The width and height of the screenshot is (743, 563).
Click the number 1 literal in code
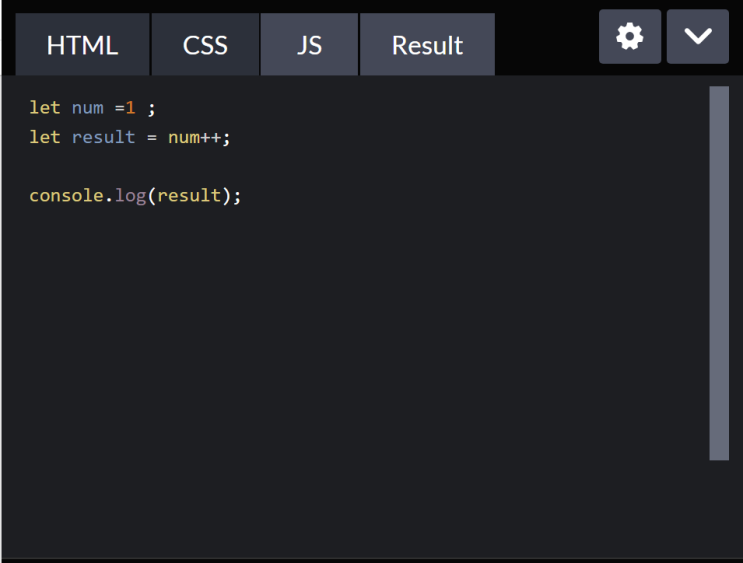130,108
